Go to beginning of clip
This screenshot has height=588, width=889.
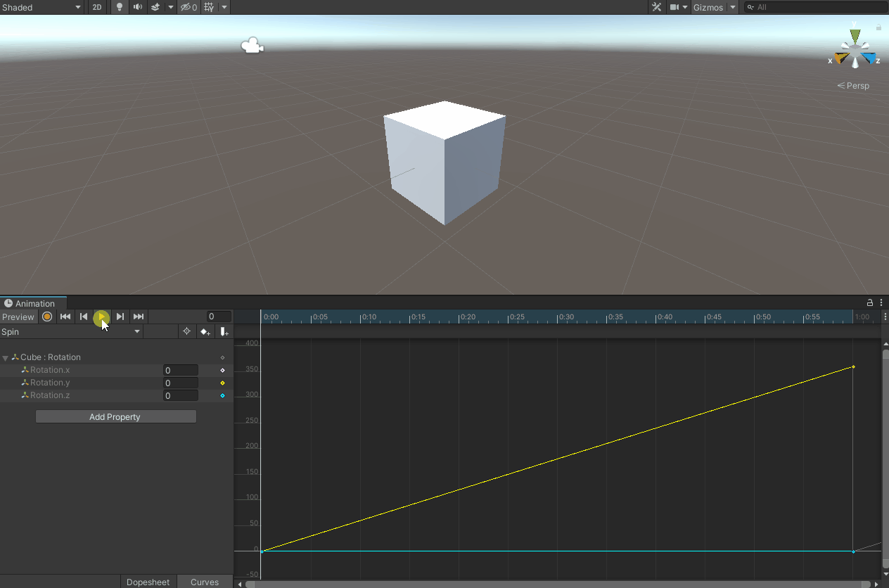65,317
